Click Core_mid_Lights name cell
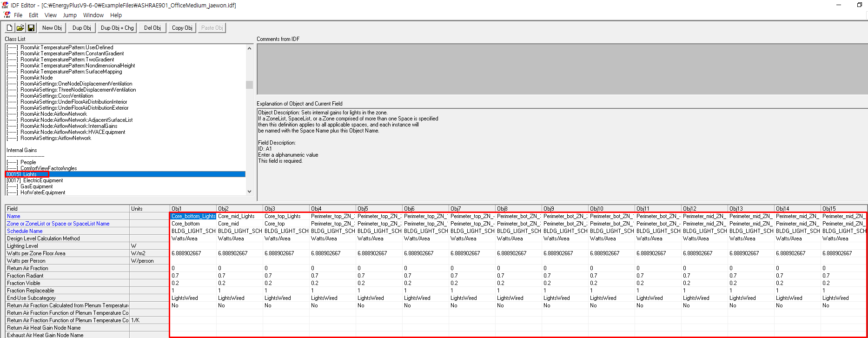 pyautogui.click(x=239, y=216)
